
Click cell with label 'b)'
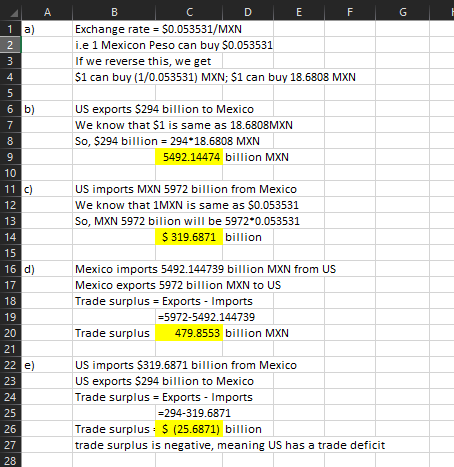tap(47, 109)
